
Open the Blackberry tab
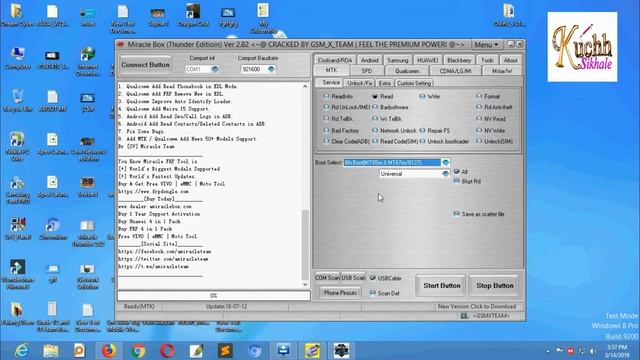point(459,60)
